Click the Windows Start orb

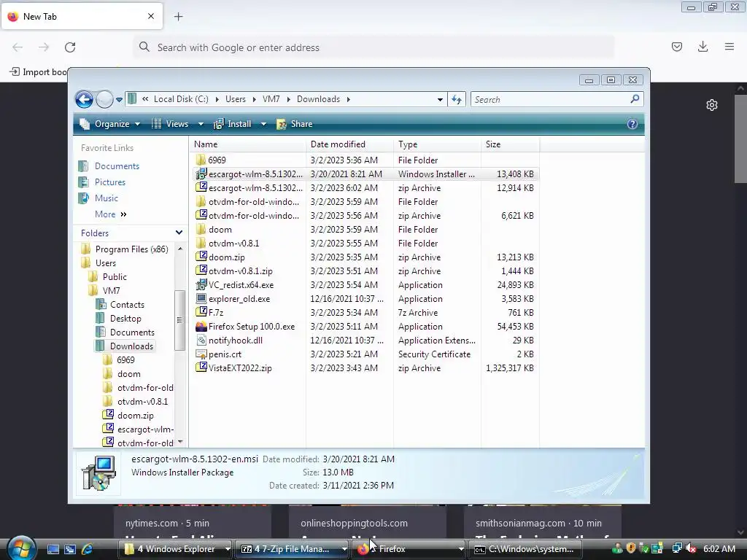[x=20, y=548]
